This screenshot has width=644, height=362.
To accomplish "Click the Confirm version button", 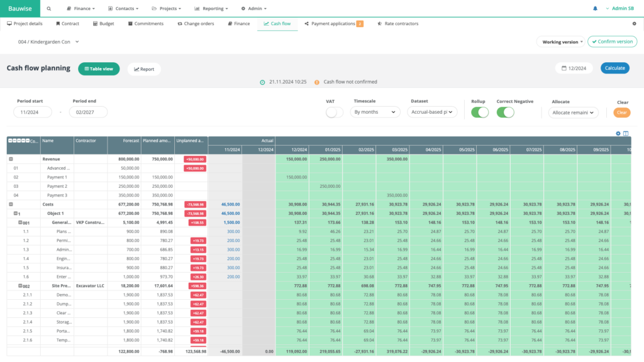I will 613,41.
